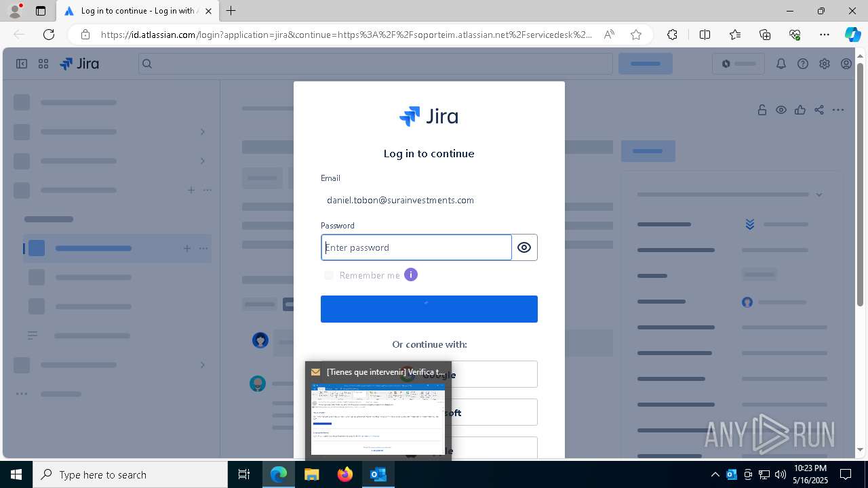Click the Read aloud icon
Screen dimensions: 868x488
coord(610,35)
